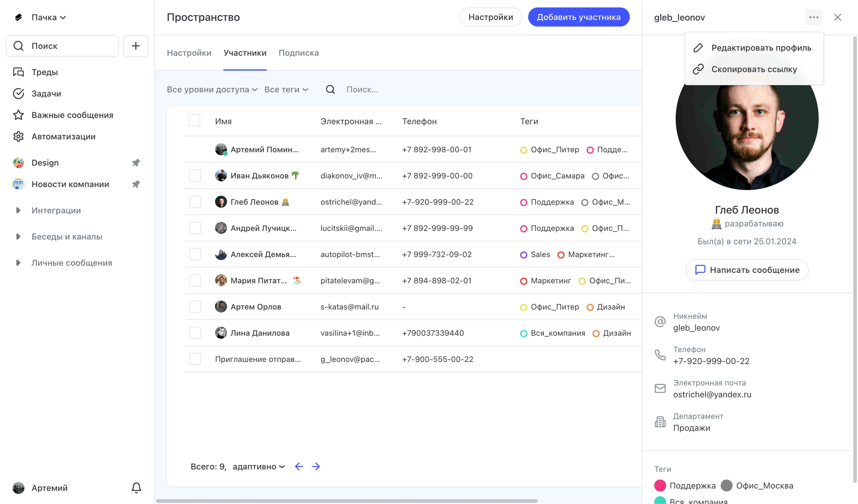The image size is (858, 504).
Task: Open the Все уровни доступа filter
Action: click(212, 90)
